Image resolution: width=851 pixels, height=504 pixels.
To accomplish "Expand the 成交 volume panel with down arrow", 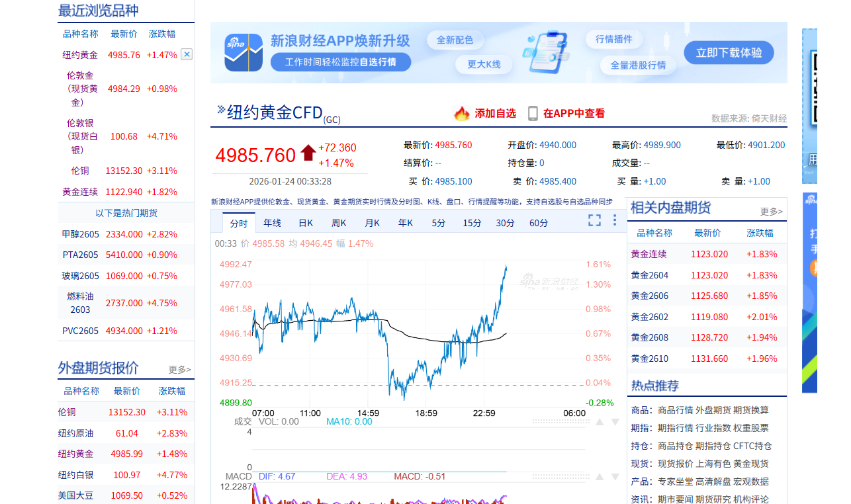I will pyautogui.click(x=615, y=421).
